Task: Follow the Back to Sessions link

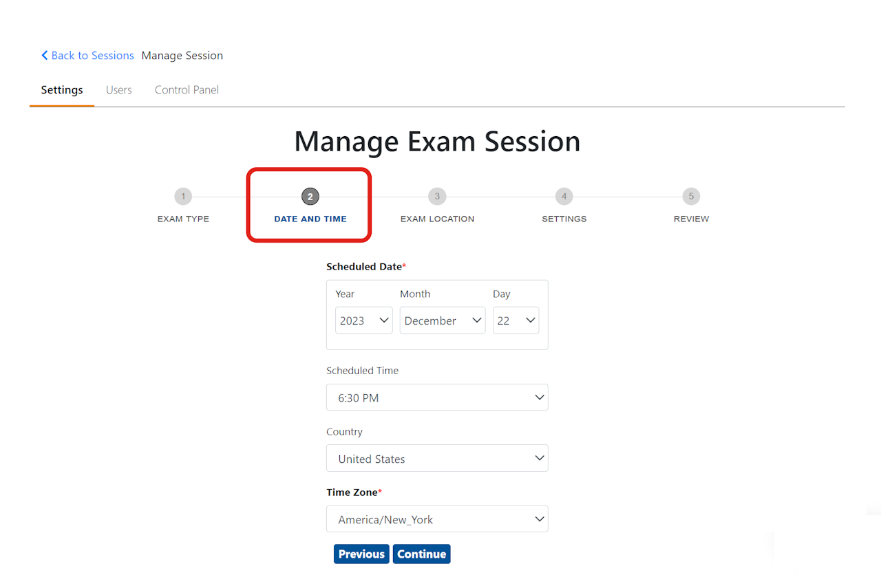Action: click(92, 56)
